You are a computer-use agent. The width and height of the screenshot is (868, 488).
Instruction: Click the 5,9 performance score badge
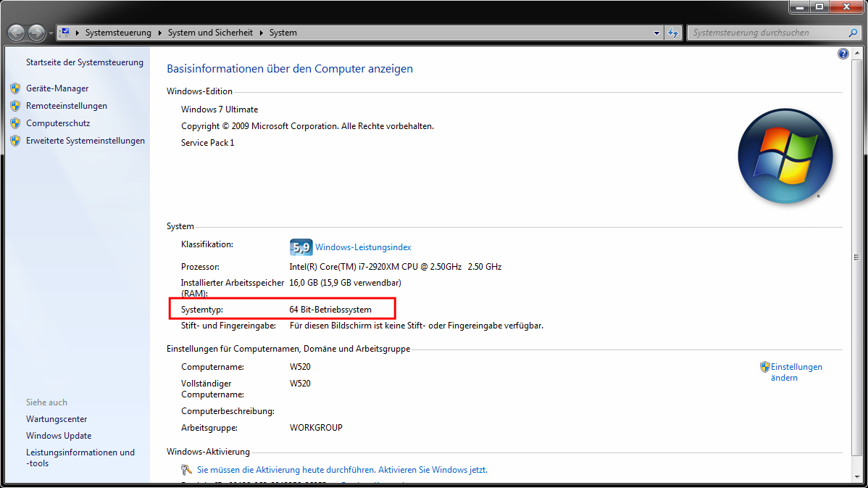tap(301, 247)
